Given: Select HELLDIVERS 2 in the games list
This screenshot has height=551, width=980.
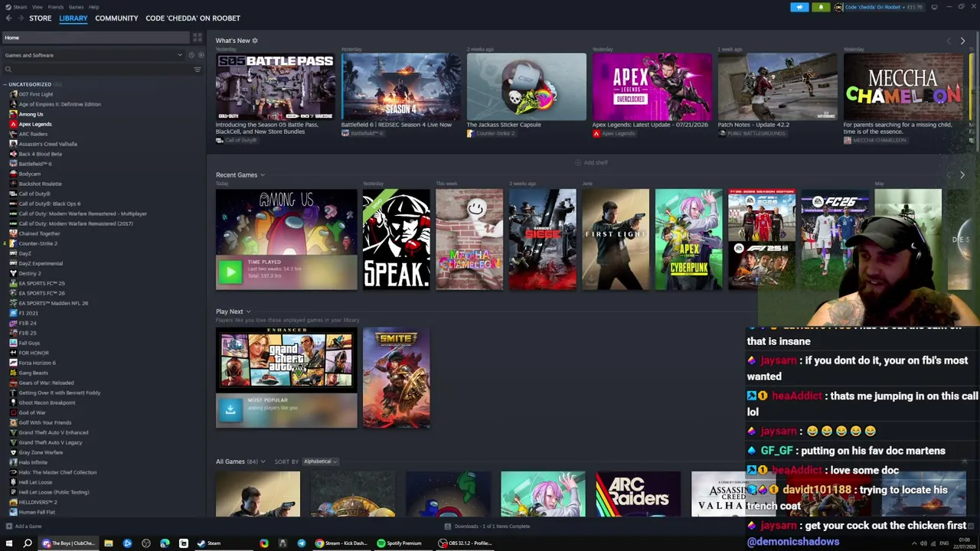Looking at the screenshot, I should tap(38, 502).
